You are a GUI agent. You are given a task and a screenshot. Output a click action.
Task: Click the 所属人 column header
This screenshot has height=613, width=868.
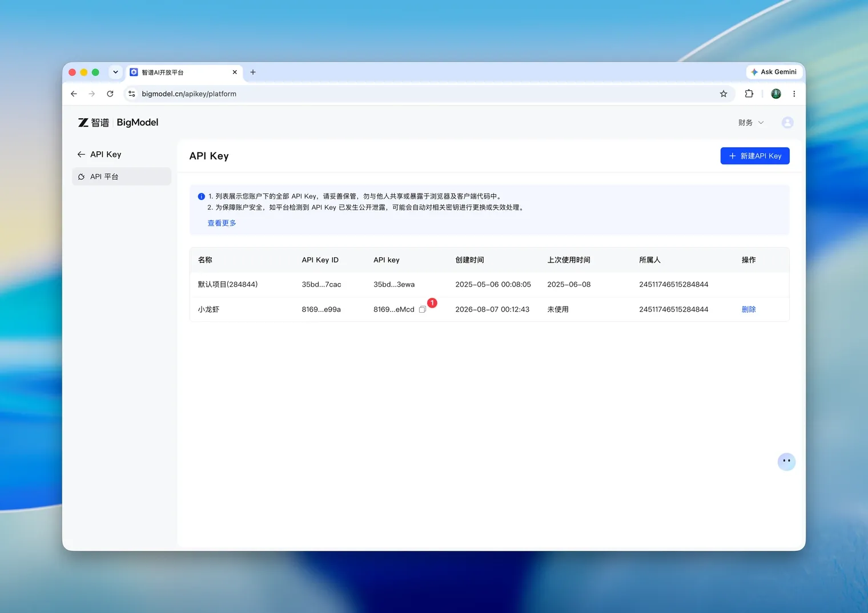click(650, 260)
